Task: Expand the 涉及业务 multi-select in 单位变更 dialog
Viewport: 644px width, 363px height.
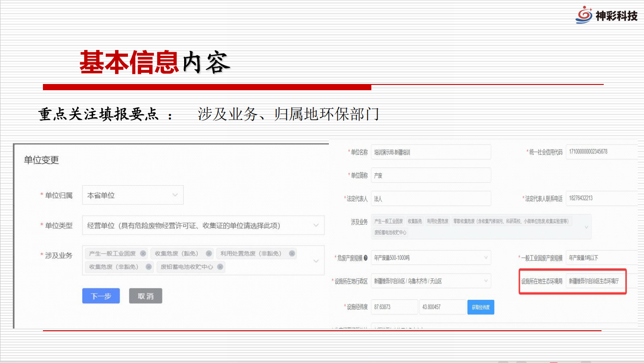Action: (316, 261)
